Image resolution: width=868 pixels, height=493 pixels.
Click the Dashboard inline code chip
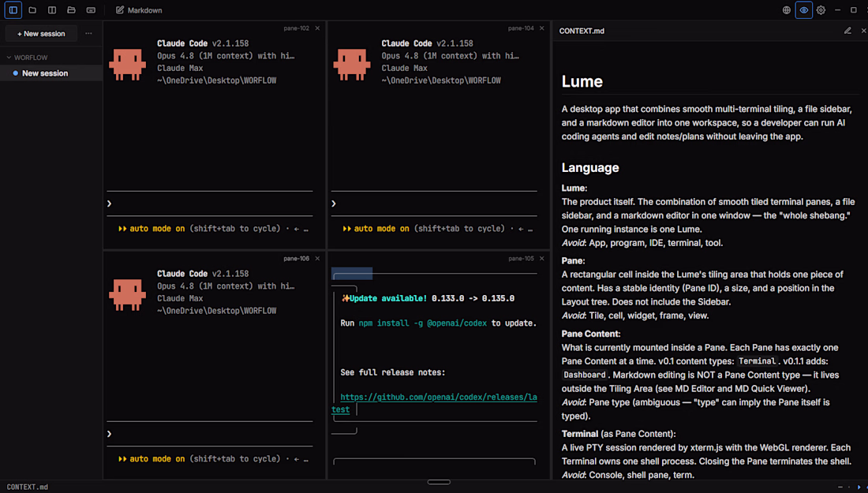coord(585,375)
